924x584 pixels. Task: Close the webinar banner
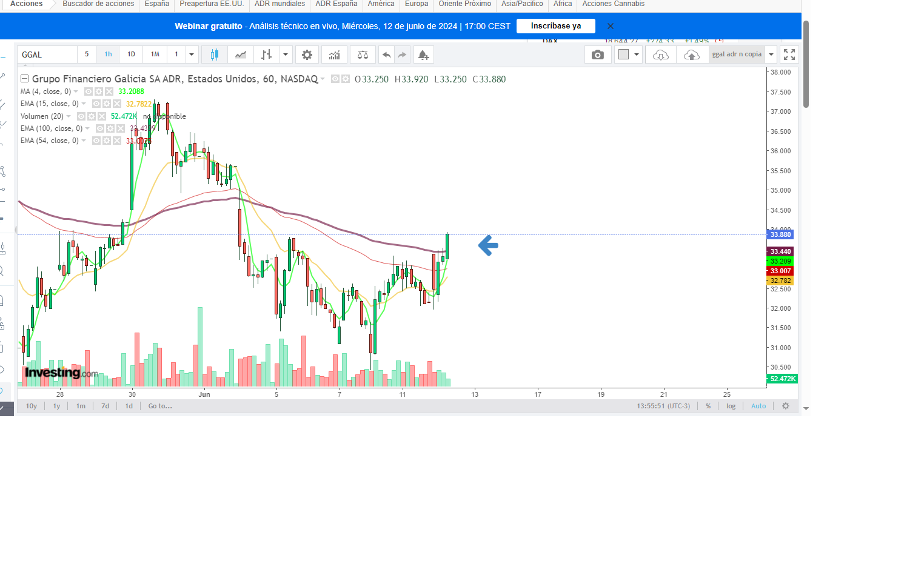[x=611, y=26]
